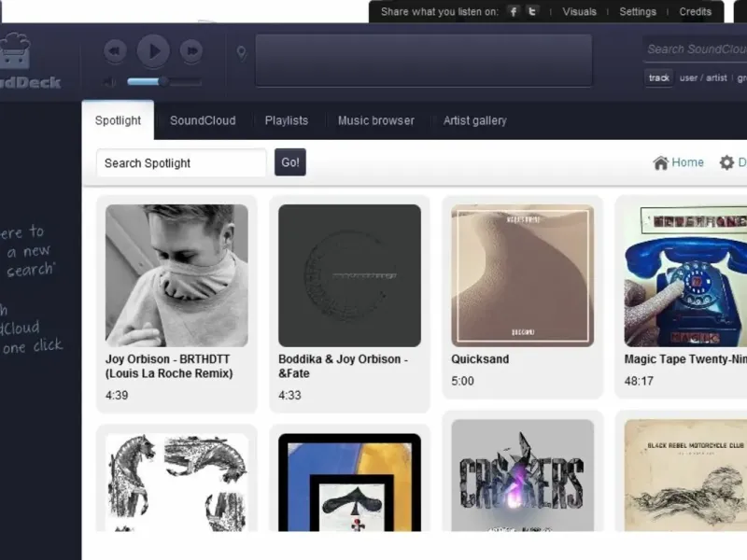Select the track search filter
This screenshot has height=560, width=747.
[x=659, y=77]
